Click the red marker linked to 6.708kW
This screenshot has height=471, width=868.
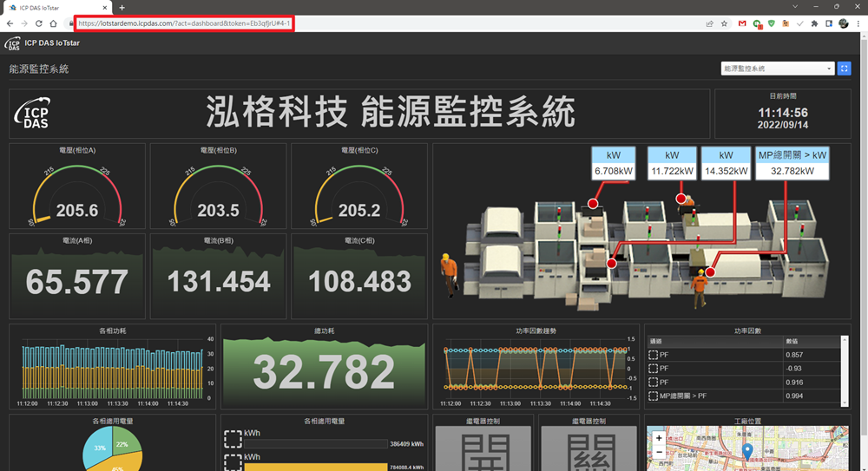click(593, 204)
